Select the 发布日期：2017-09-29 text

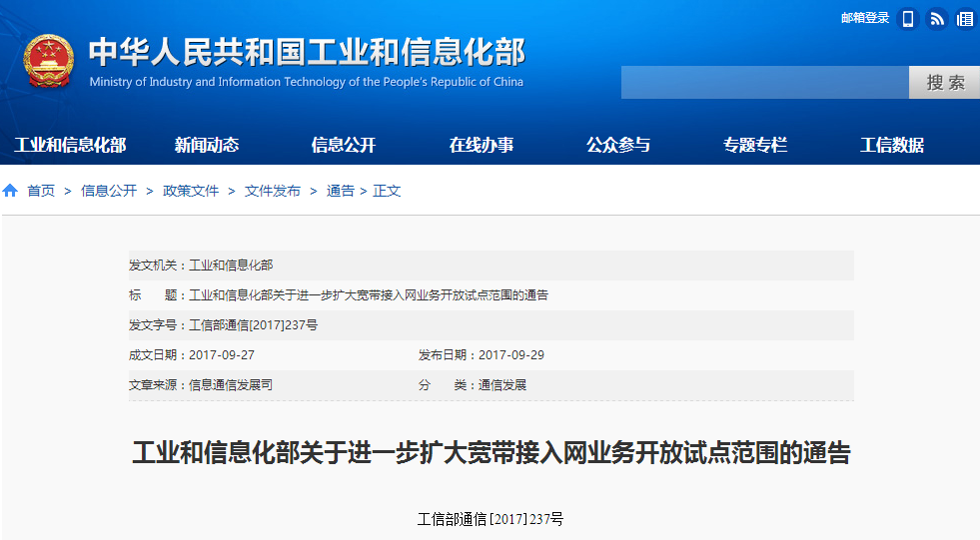[x=482, y=355]
